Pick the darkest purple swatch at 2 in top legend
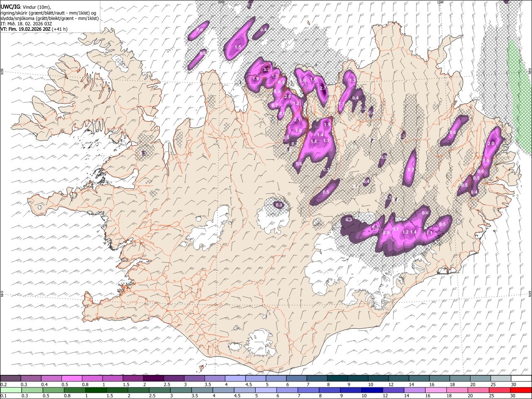Image resolution: width=532 pixels, height=399 pixels. coord(153,379)
